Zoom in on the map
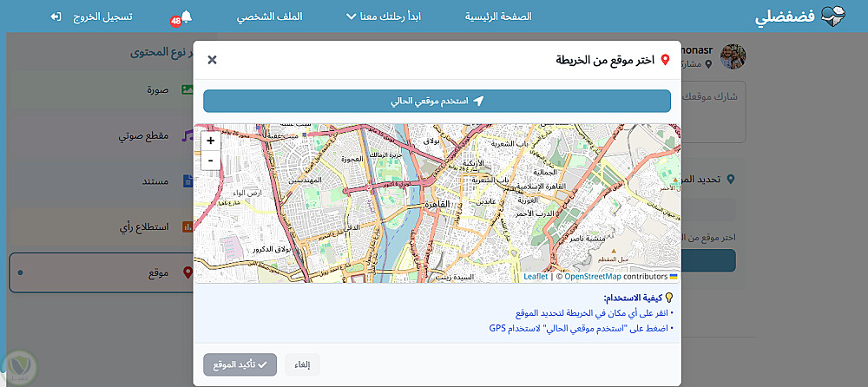Image resolution: width=868 pixels, height=387 pixels. (211, 141)
